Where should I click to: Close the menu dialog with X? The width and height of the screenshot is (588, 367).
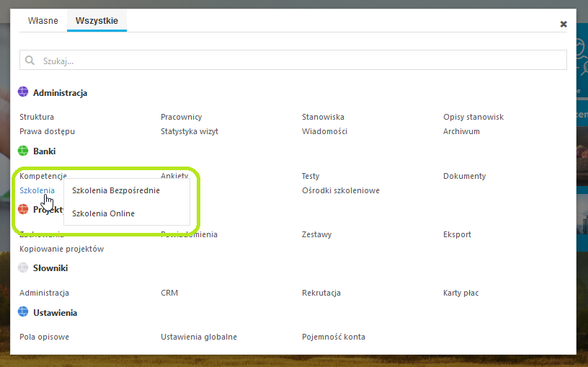point(563,24)
